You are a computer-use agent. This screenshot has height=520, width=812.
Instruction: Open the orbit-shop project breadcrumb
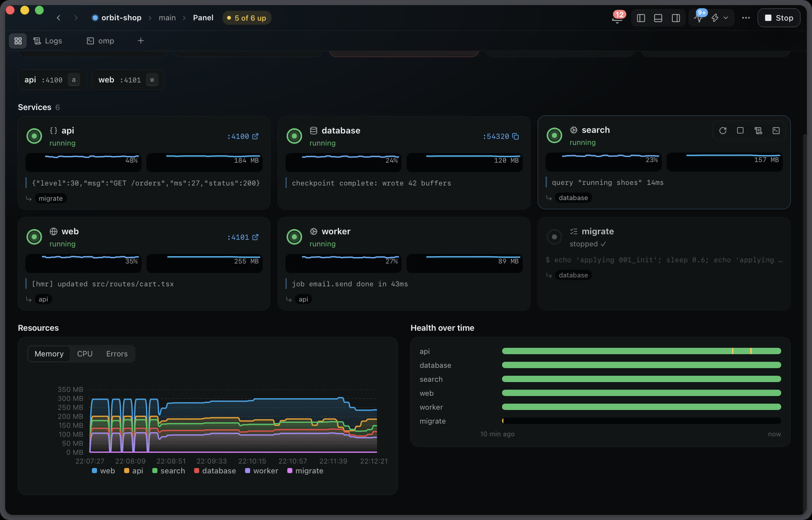(x=117, y=18)
